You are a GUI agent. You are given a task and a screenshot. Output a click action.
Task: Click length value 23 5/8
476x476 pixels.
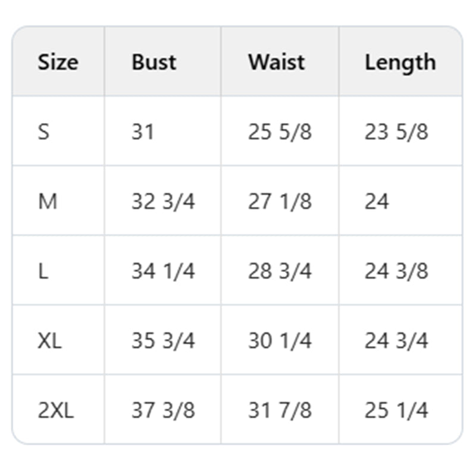[x=396, y=131]
